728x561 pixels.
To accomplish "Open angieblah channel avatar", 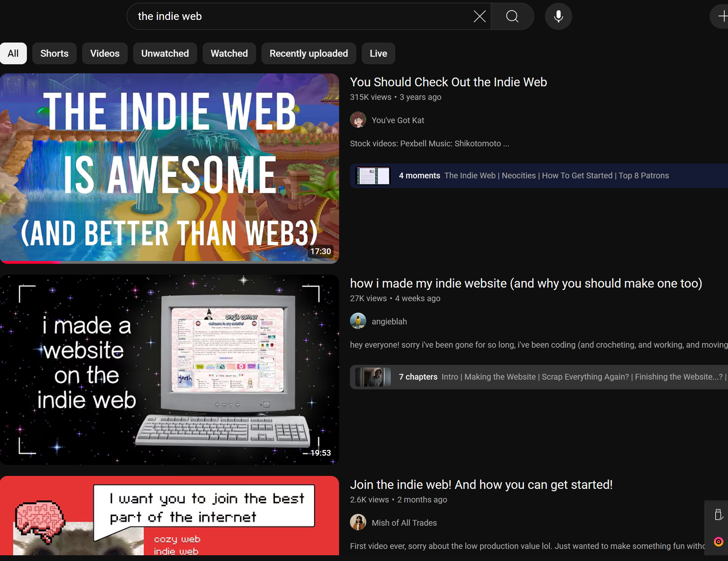I will click(358, 321).
